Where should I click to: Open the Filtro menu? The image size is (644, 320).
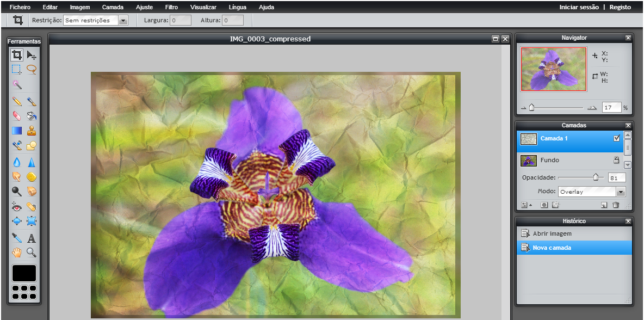coord(171,7)
